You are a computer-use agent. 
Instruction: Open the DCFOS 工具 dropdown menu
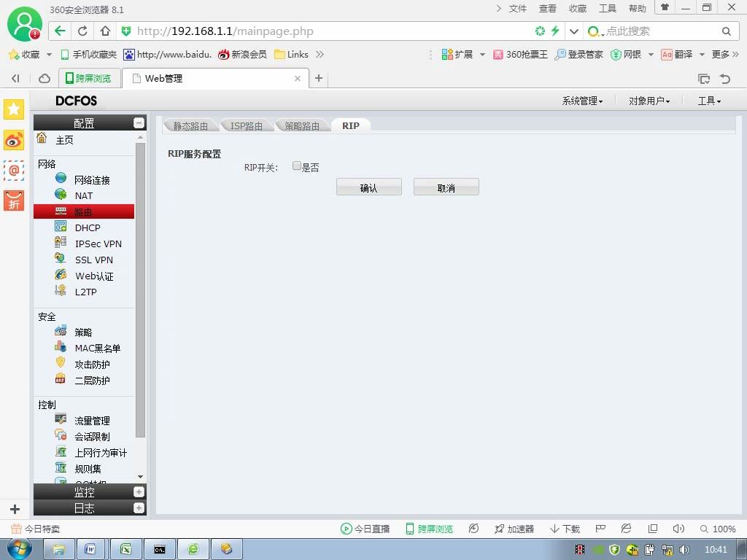click(x=709, y=101)
